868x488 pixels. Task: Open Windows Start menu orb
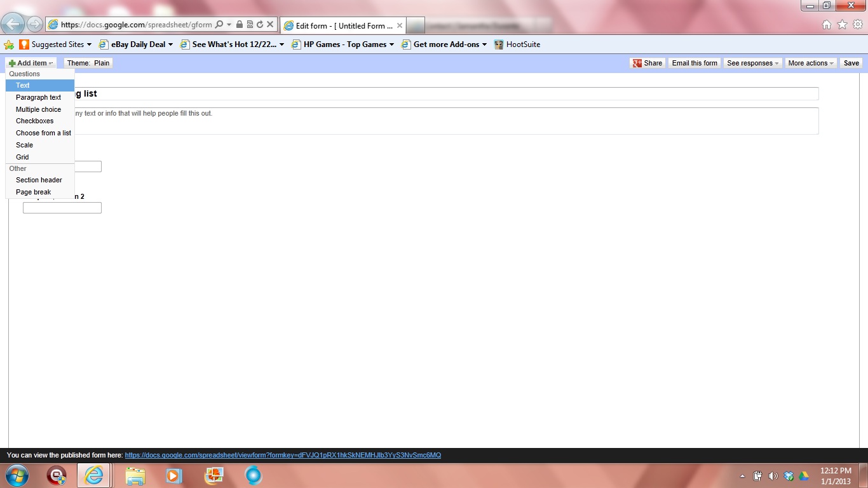(17, 475)
